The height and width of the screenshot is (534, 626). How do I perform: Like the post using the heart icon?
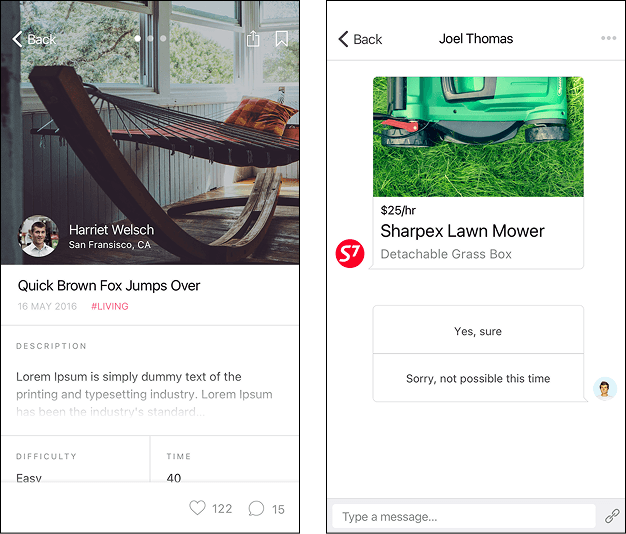(x=197, y=508)
